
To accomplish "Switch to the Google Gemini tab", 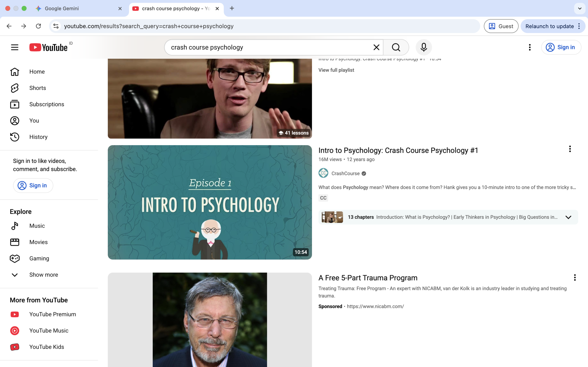I will point(62,8).
